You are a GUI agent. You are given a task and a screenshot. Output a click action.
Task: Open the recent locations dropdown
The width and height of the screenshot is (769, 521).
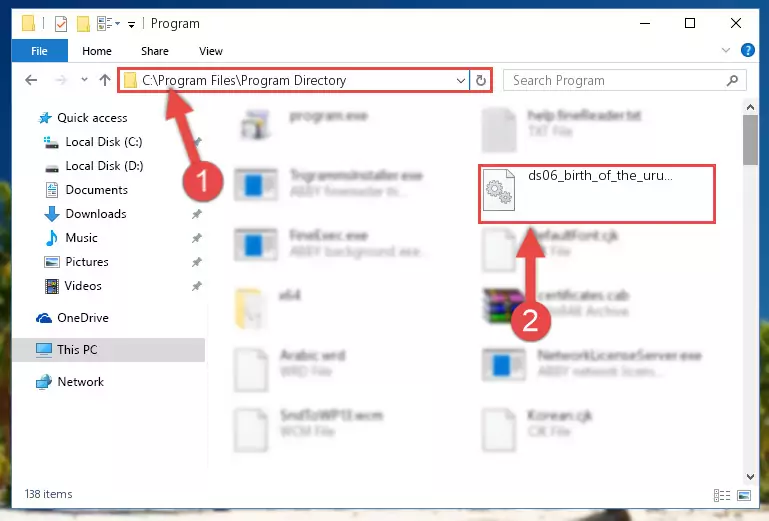(x=84, y=80)
